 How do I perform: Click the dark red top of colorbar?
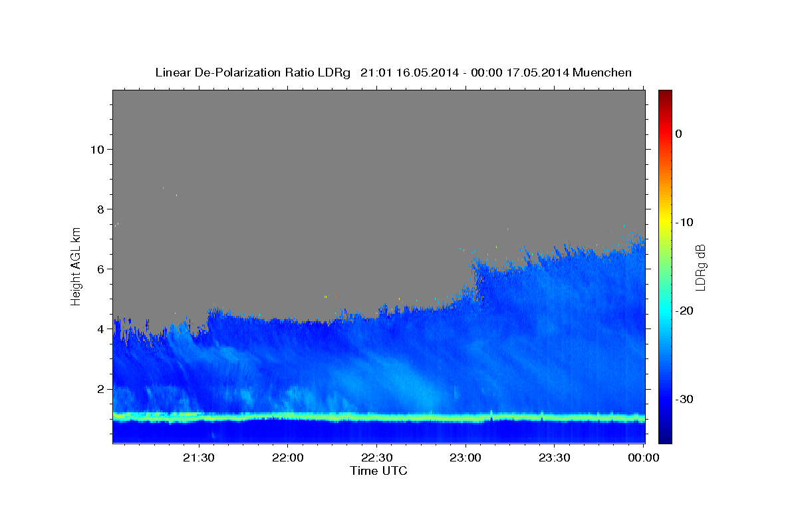[665, 95]
